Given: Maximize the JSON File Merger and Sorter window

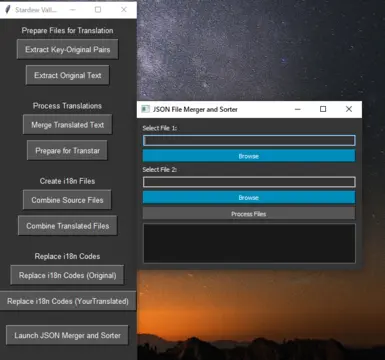Looking at the screenshot, I should click(323, 109).
